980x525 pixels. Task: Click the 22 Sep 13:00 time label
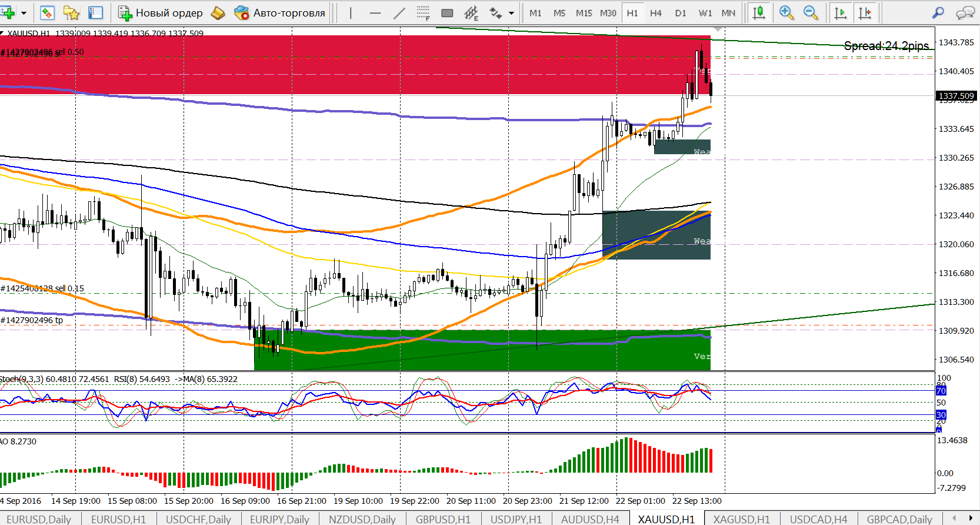click(697, 501)
